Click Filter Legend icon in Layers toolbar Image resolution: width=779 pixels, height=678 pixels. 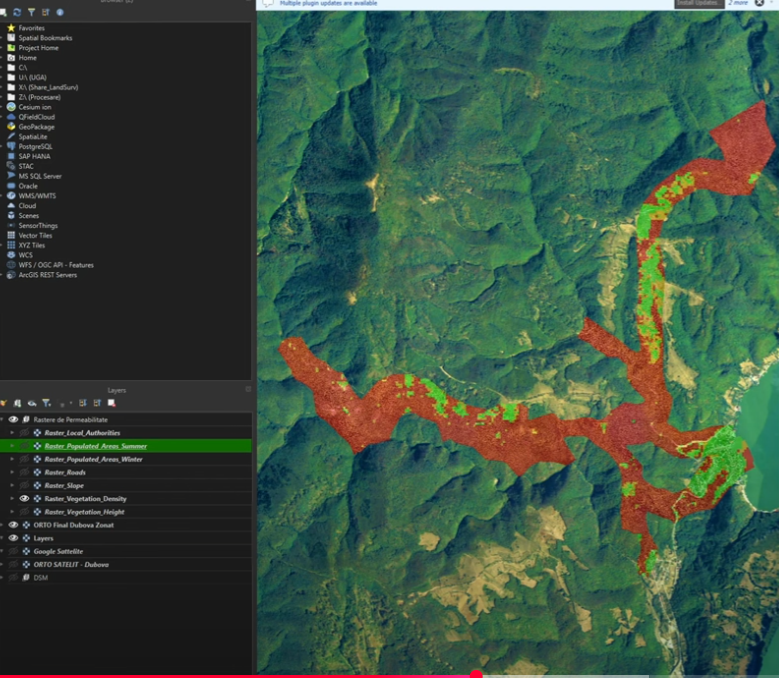(x=46, y=402)
